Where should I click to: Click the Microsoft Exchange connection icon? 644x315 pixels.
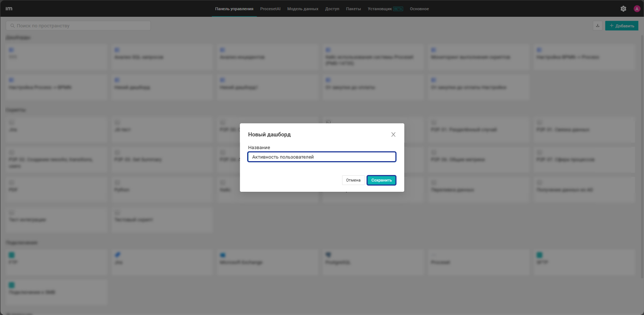point(223,255)
